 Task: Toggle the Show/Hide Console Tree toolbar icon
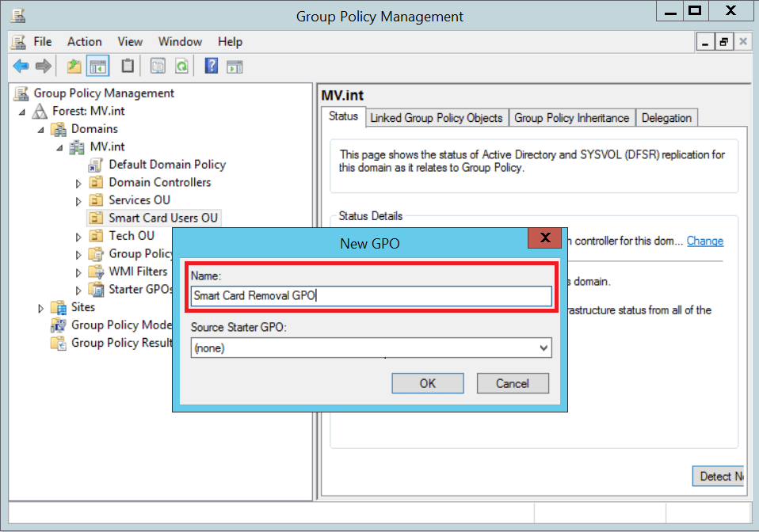(x=97, y=66)
